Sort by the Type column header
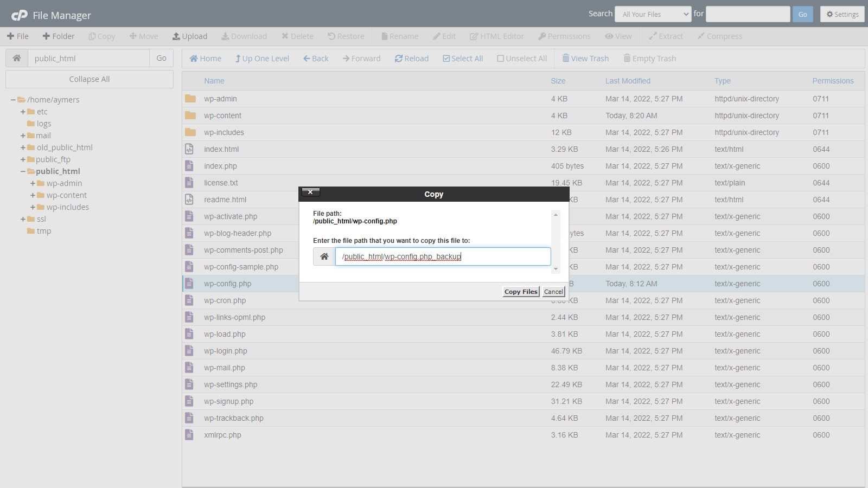Image resolution: width=868 pixels, height=488 pixels. (723, 81)
